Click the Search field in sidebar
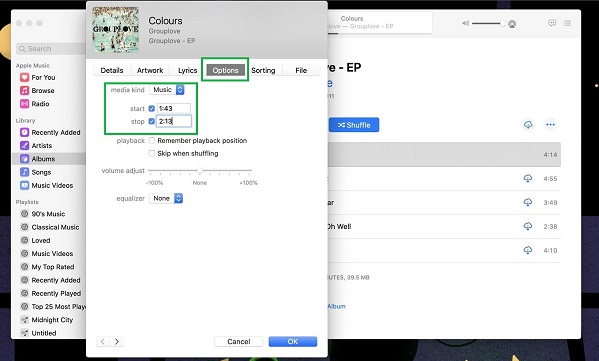The image size is (599, 361). click(51, 49)
